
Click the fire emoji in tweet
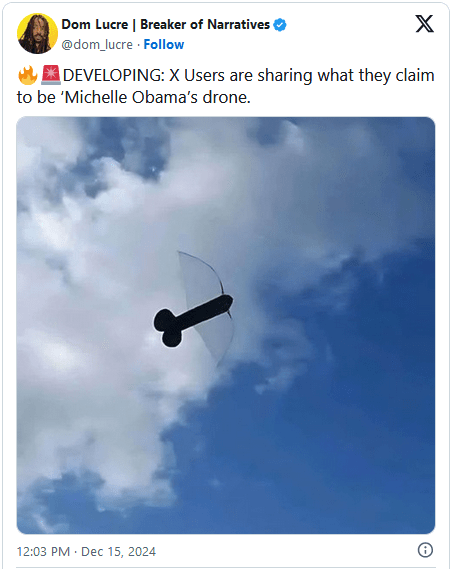[28, 75]
